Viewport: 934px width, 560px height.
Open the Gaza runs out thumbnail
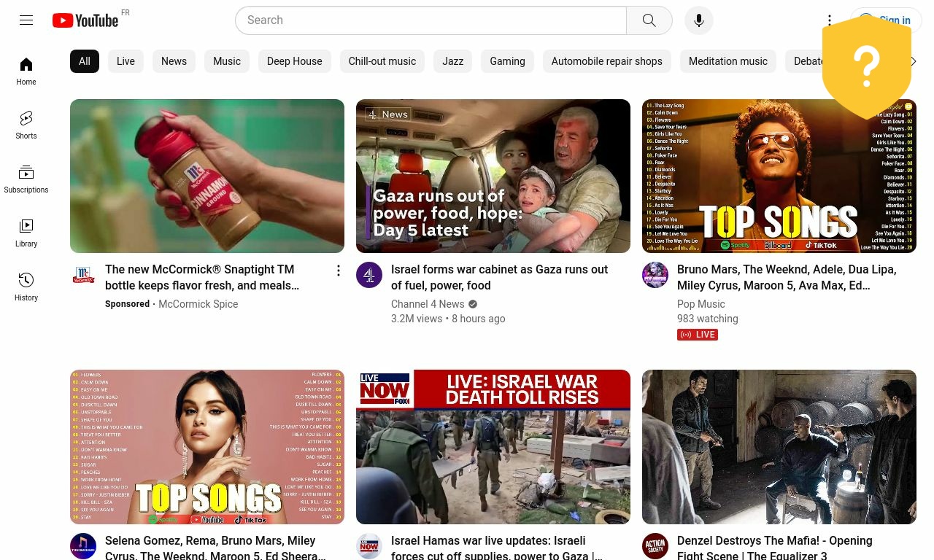point(493,176)
